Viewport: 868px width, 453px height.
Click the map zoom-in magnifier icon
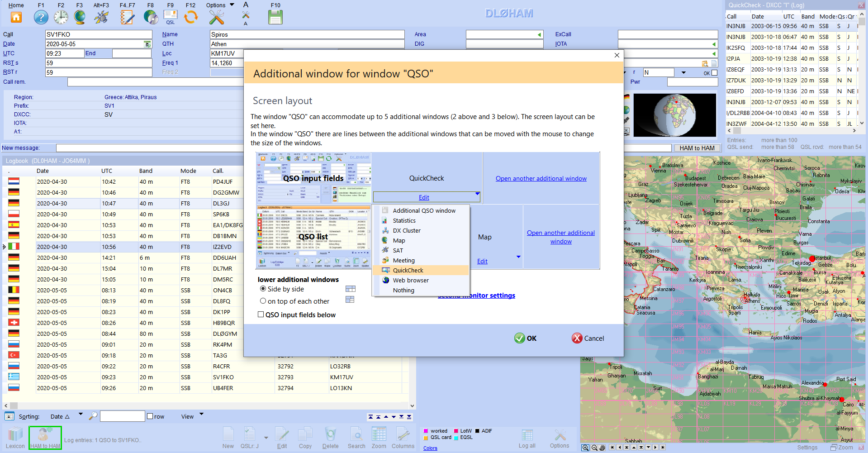585,448
